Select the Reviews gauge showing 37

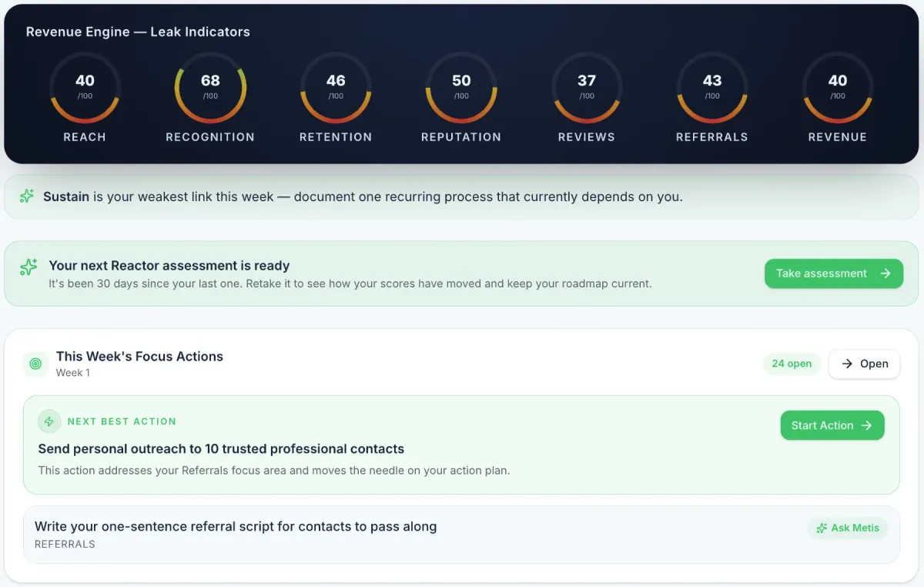coord(587,88)
